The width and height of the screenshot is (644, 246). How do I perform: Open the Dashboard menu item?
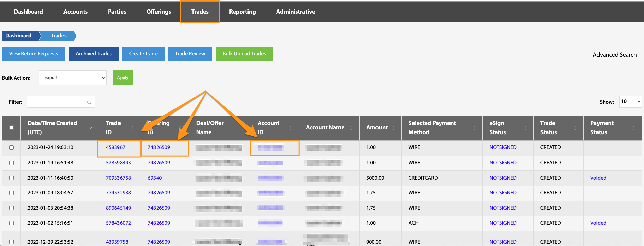pos(29,12)
